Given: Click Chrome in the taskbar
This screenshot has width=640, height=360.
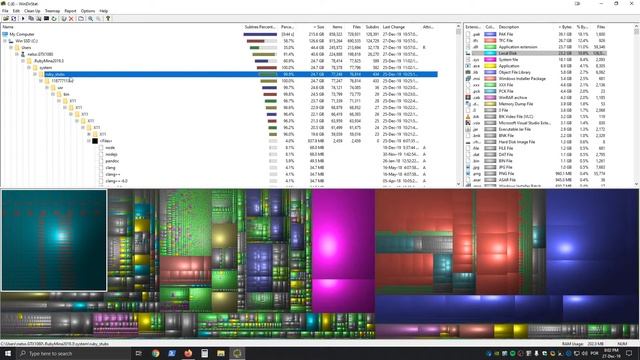Looking at the screenshot, I should coord(156,353).
